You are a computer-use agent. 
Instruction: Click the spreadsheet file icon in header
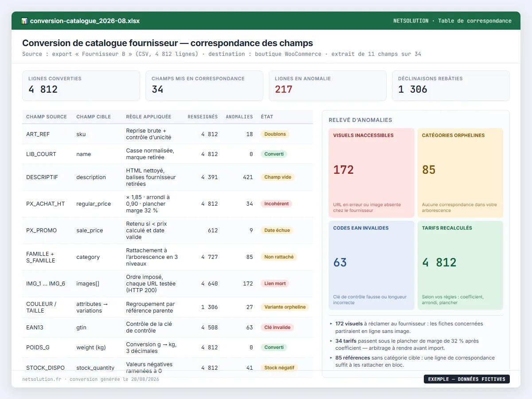[24, 21]
